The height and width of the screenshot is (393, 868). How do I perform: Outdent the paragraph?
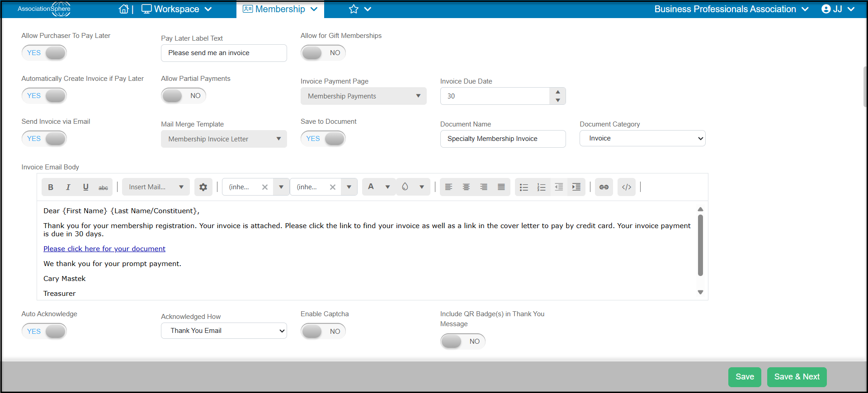pos(559,187)
